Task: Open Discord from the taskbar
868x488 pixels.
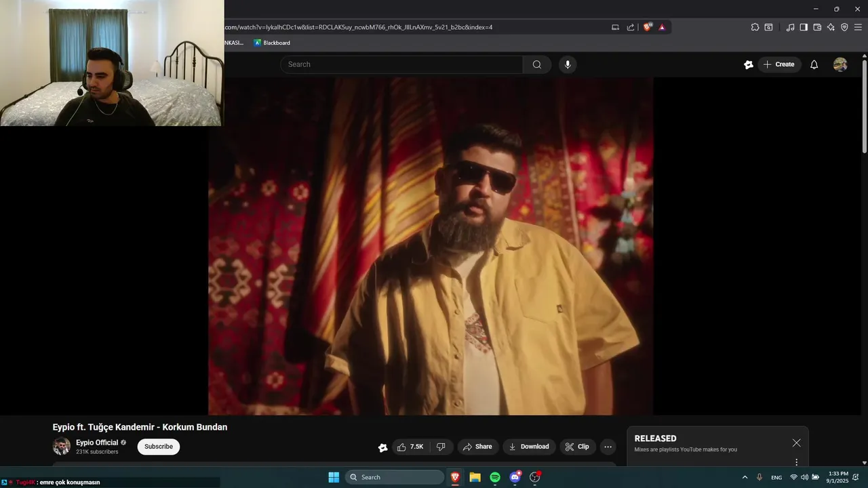Action: point(515,477)
